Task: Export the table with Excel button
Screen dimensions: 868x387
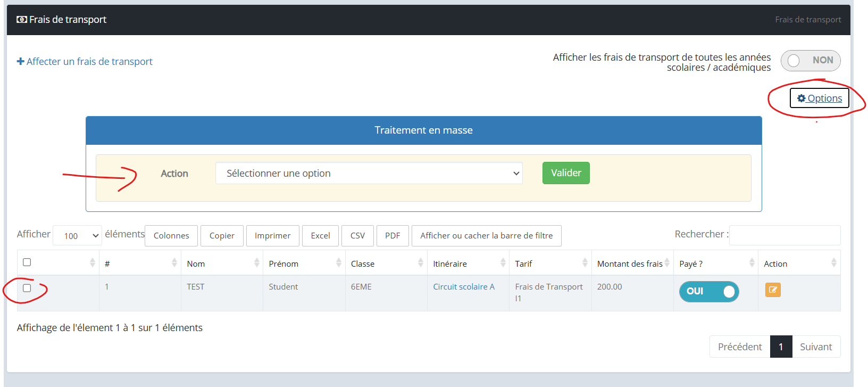Action: (320, 236)
